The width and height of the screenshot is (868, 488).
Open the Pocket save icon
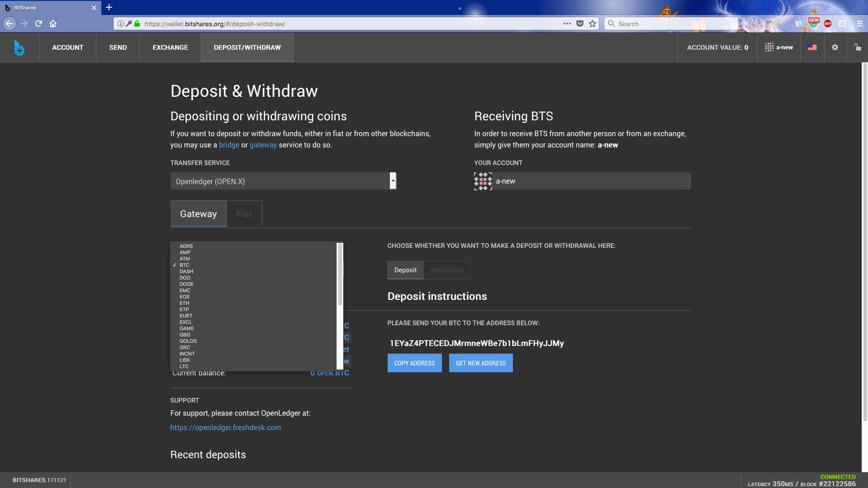click(x=580, y=24)
